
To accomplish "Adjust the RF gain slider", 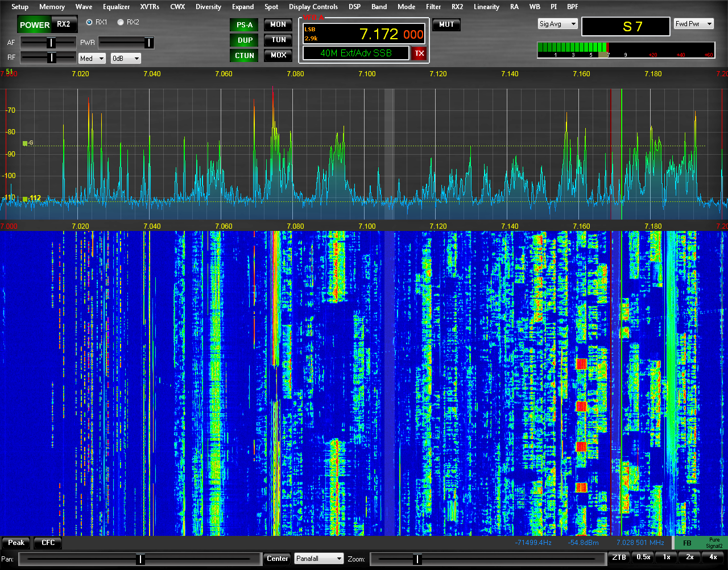I will coord(48,57).
